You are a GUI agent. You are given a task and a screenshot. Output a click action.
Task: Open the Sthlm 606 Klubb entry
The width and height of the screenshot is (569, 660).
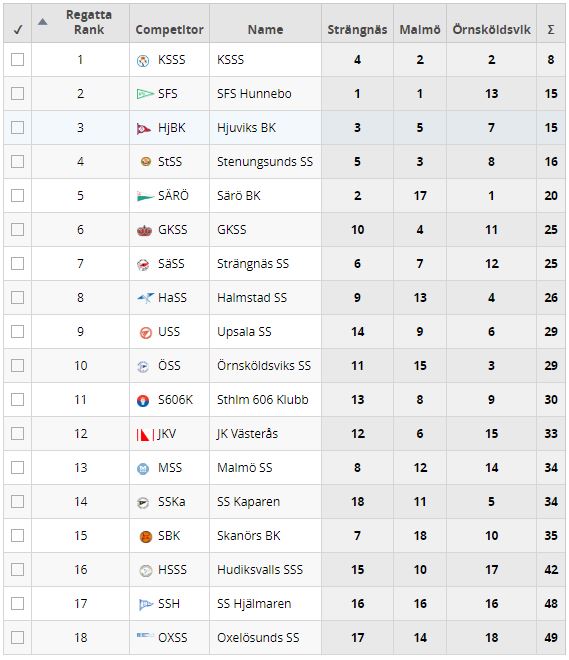(x=263, y=399)
